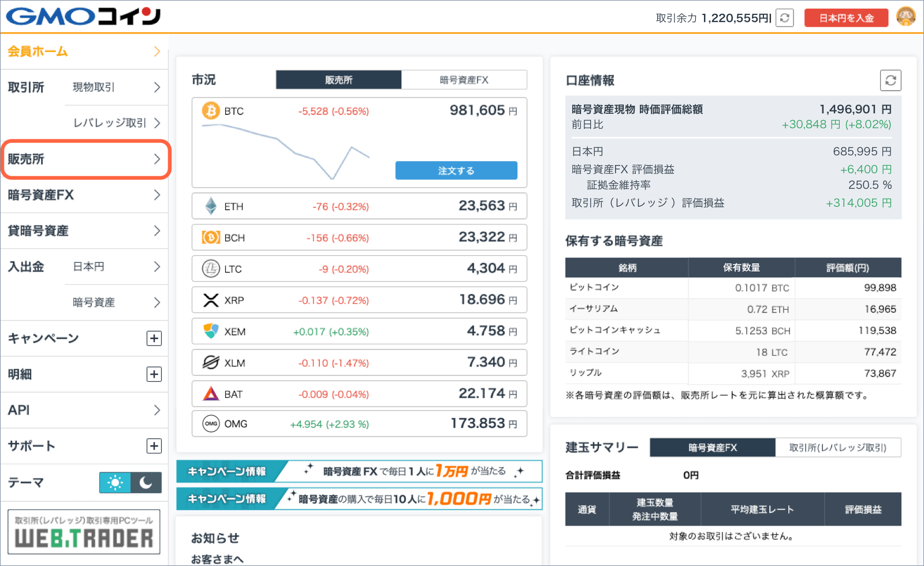Open the user avatar profile

click(x=906, y=17)
